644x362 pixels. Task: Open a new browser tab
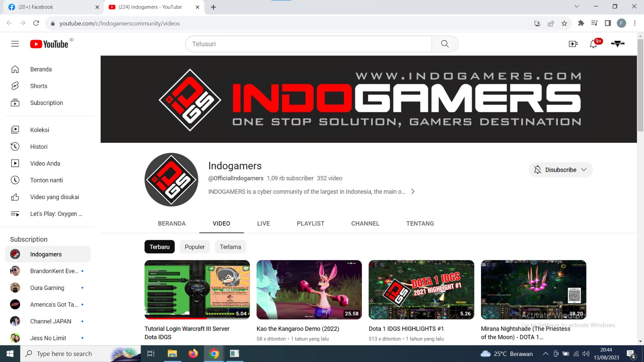pyautogui.click(x=213, y=7)
